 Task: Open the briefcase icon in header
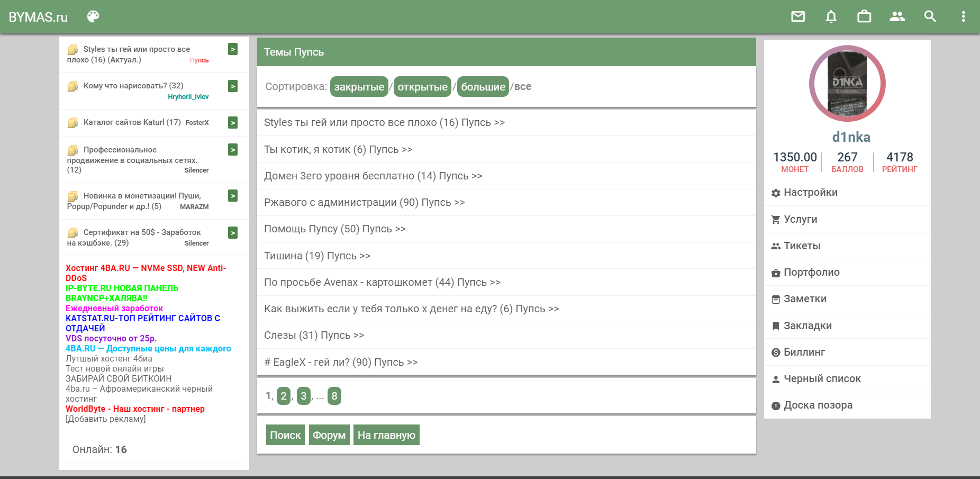(x=864, y=17)
